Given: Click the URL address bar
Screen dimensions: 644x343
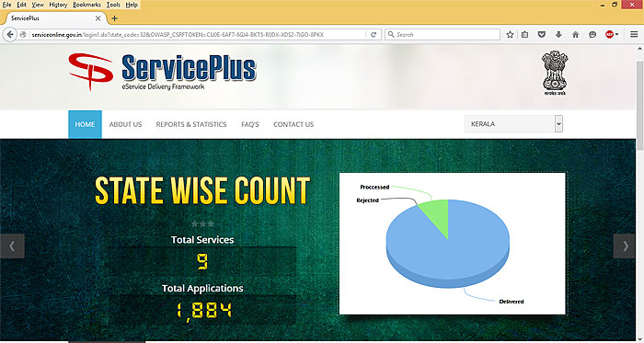Looking at the screenshot, I should 197,35.
